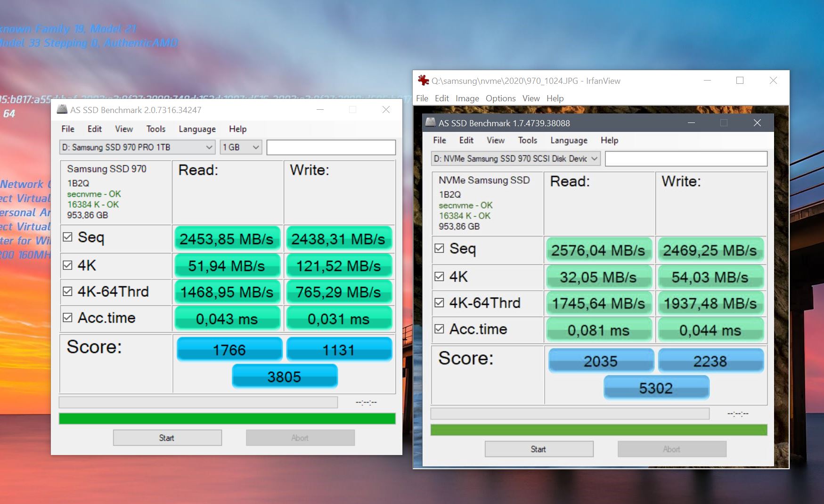Open IrfanView Image menu
This screenshot has height=504, width=824.
[467, 98]
